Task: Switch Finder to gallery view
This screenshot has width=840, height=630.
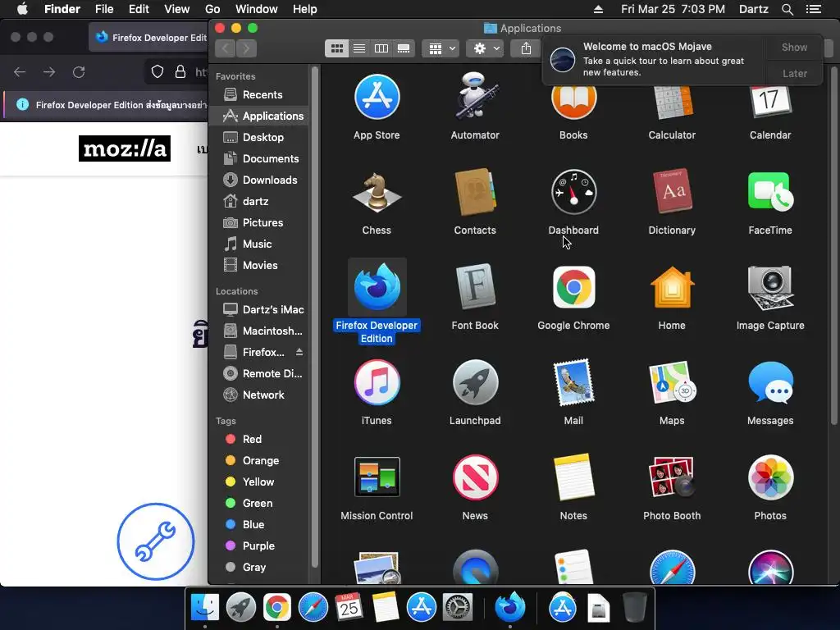Action: click(404, 48)
